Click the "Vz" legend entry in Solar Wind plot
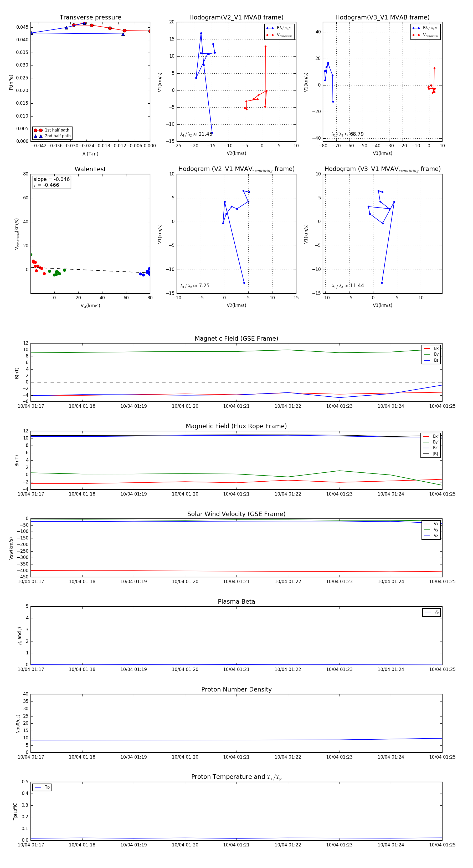The image size is (473, 868). (431, 536)
